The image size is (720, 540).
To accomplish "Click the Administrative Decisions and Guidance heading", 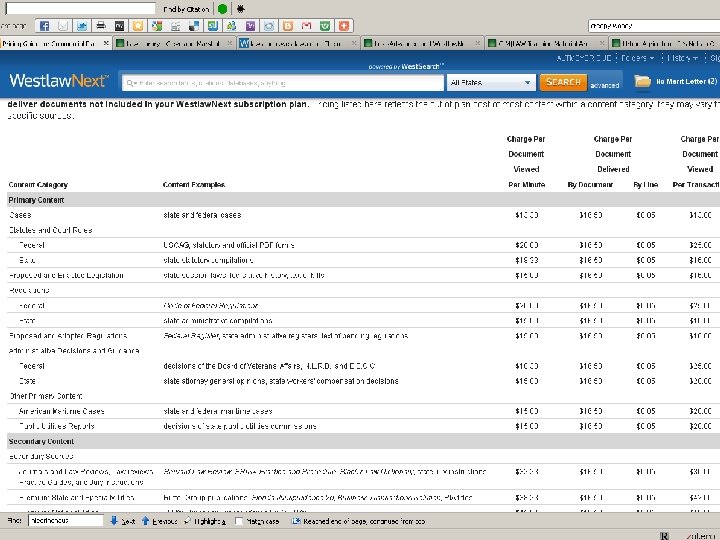I will pos(74,351).
